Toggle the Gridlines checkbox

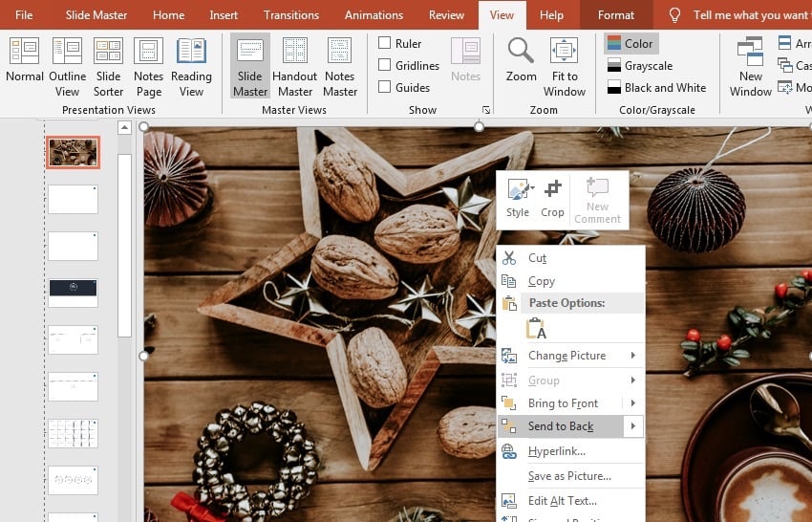[384, 65]
